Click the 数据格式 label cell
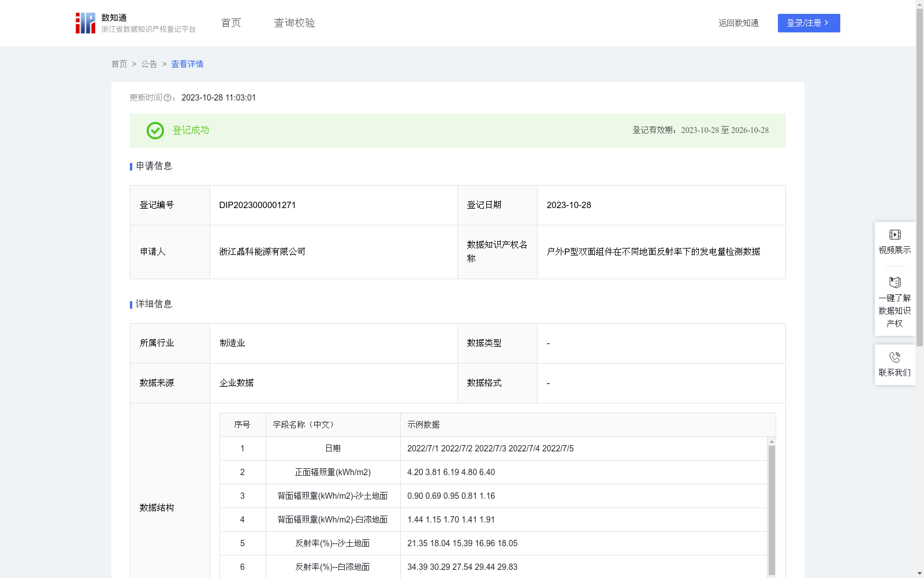The height and width of the screenshot is (578, 924). pos(497,383)
